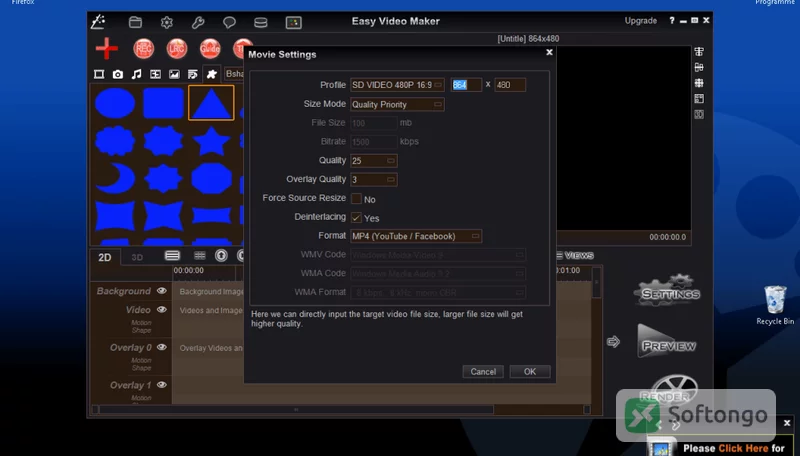800x456 pixels.
Task: Click the grid overlay icon beside preview
Action: [699, 83]
